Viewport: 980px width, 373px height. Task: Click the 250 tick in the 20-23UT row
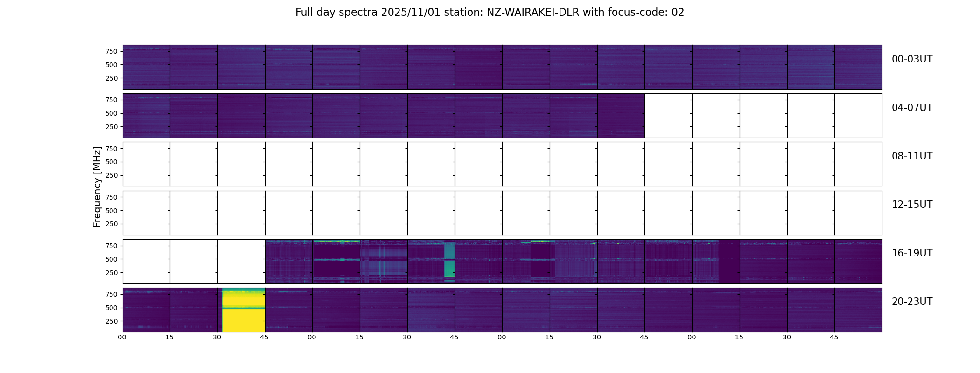(x=112, y=321)
